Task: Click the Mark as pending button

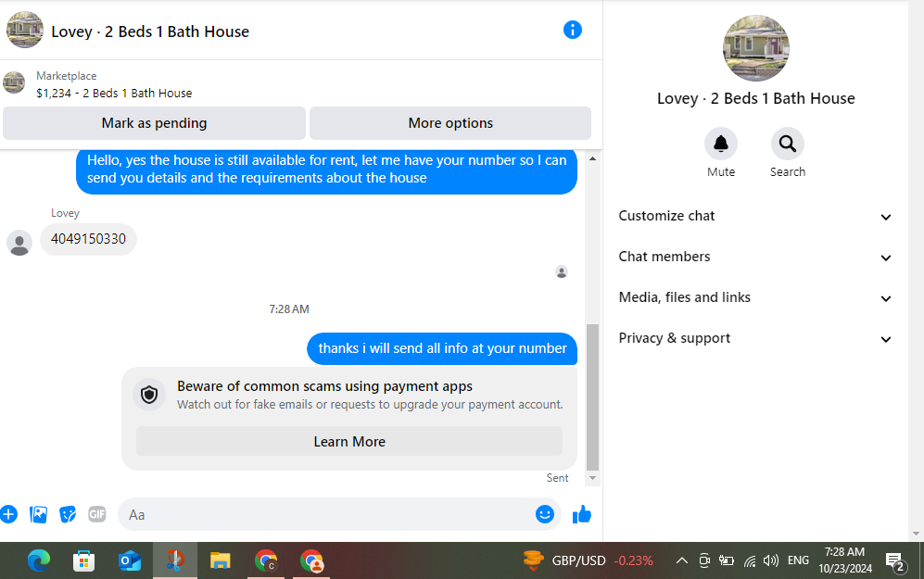Action: point(155,123)
